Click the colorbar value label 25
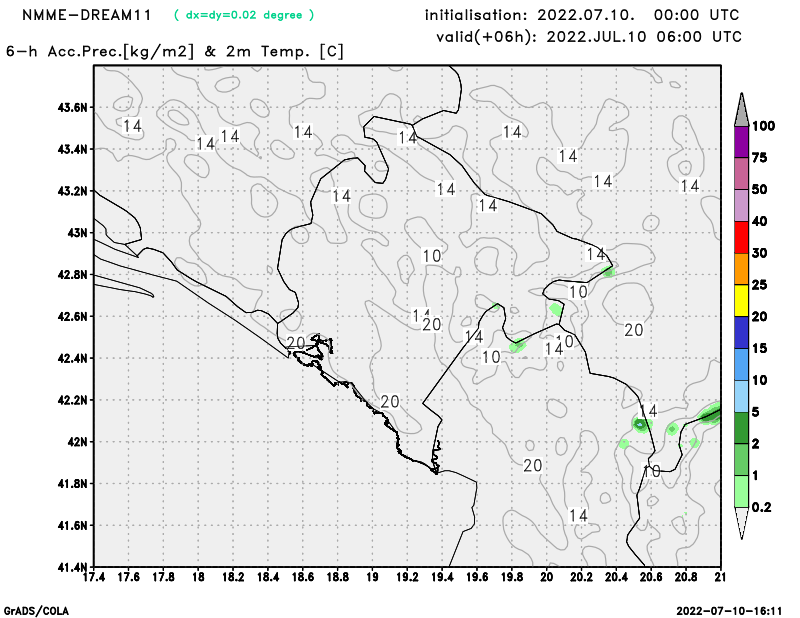Image resolution: width=800 pixels, height=618 pixels. [760, 285]
